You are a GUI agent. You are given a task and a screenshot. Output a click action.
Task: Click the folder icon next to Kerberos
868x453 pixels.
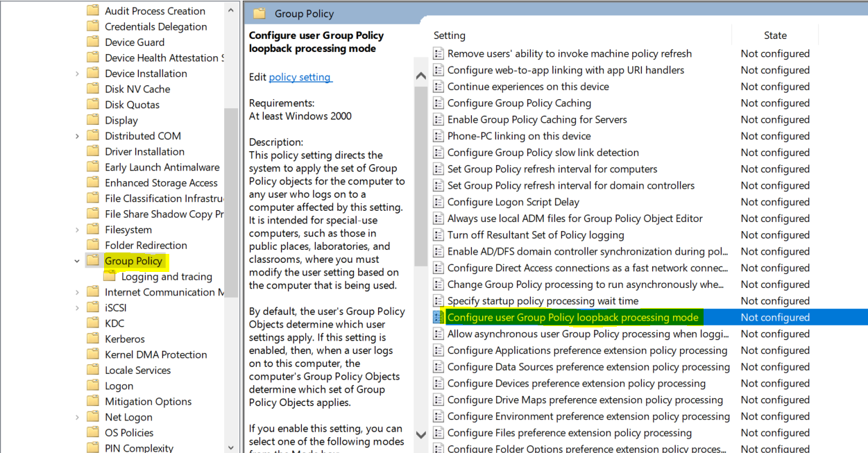(x=93, y=339)
